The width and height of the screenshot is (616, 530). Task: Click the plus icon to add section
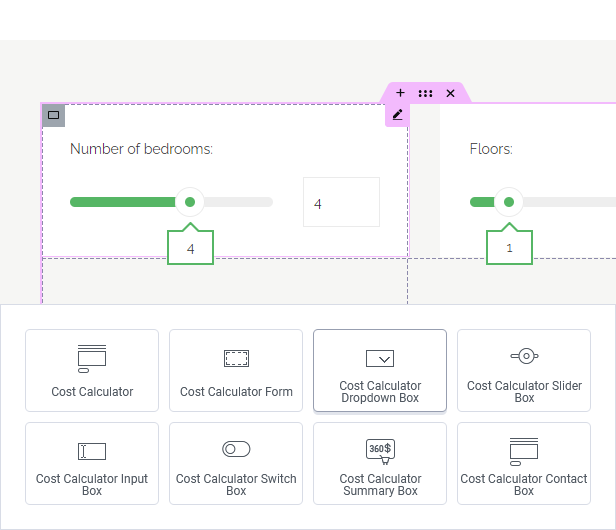[400, 93]
